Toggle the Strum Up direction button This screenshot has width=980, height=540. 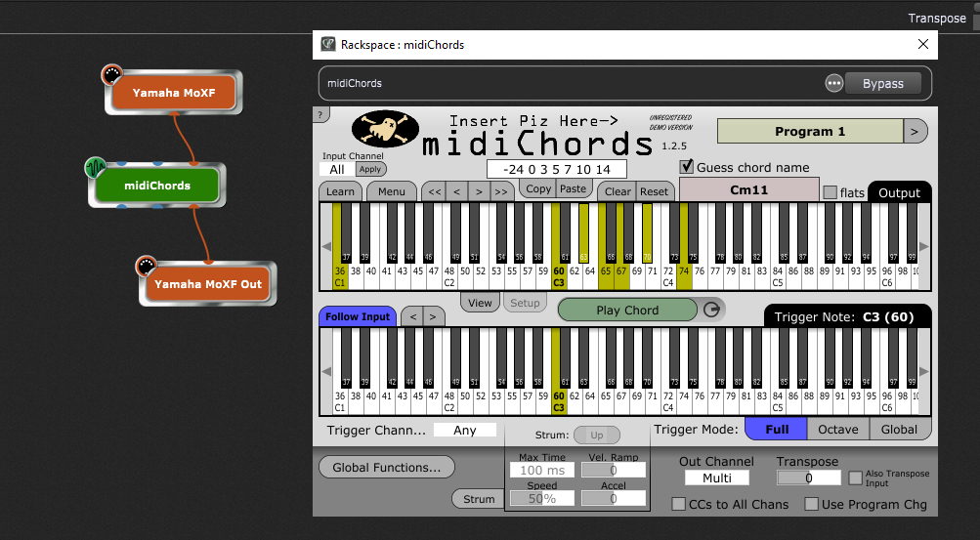597,435
